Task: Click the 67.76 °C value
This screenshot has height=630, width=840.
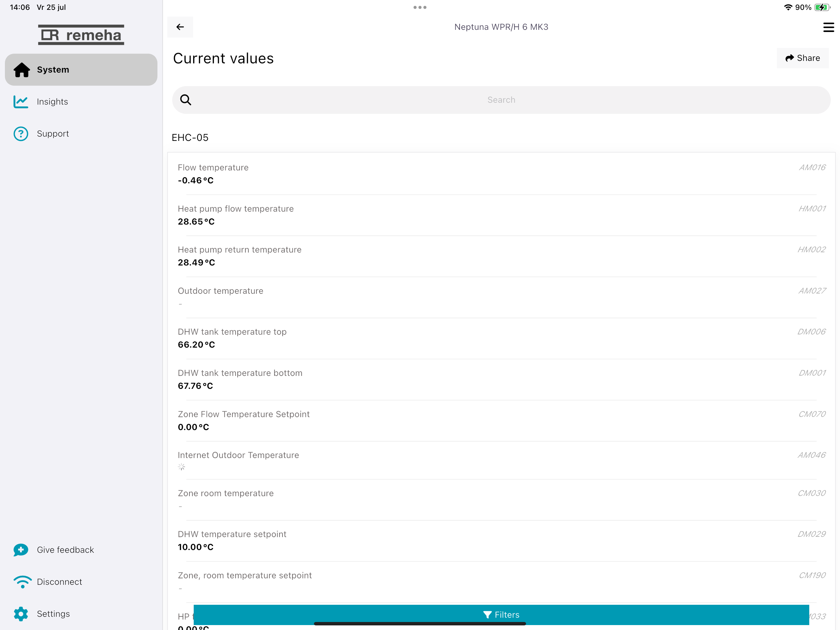Action: pyautogui.click(x=195, y=386)
